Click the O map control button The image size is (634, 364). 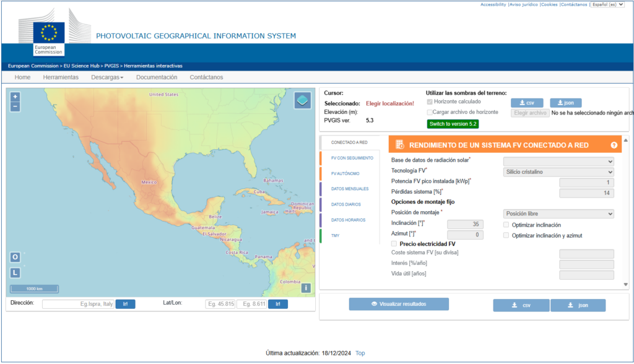[x=15, y=257]
